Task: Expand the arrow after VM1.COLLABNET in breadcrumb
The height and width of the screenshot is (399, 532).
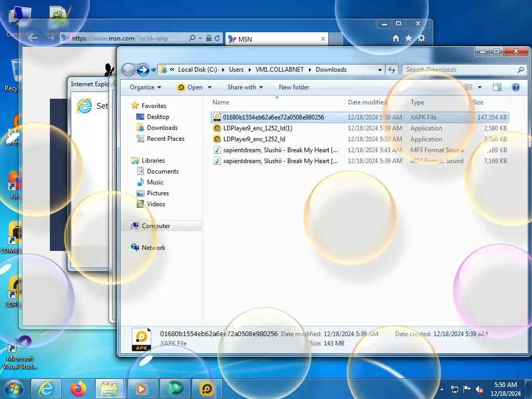Action: (x=310, y=70)
